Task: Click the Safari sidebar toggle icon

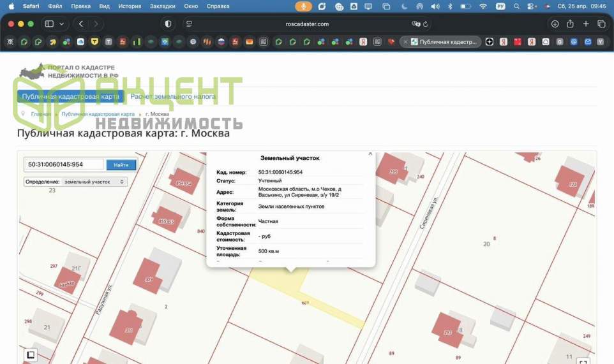Action: click(49, 24)
